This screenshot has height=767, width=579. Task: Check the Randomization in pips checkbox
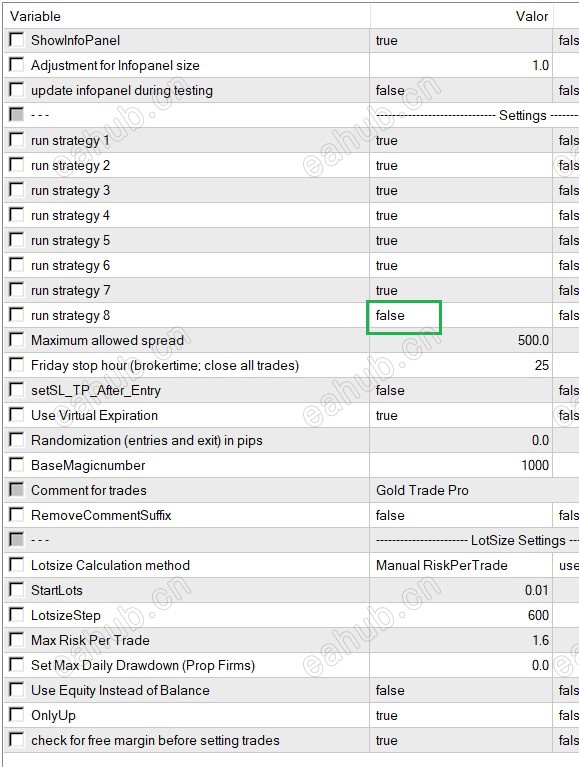[17, 440]
